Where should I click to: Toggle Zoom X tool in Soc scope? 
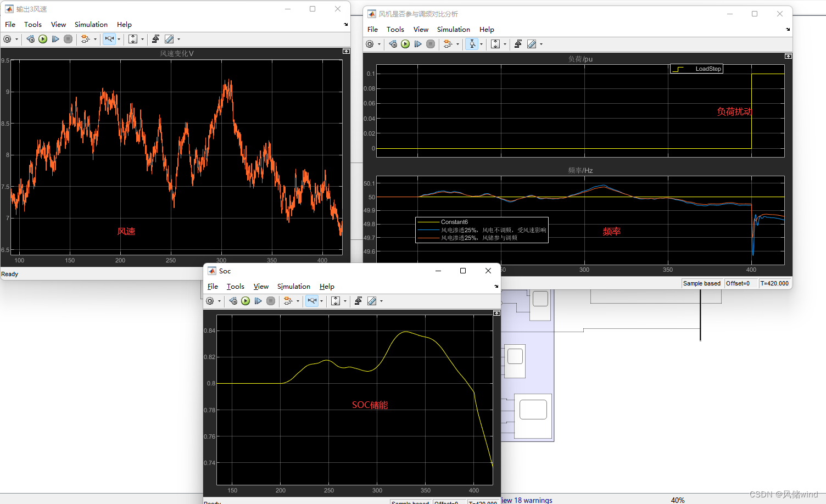tap(312, 301)
